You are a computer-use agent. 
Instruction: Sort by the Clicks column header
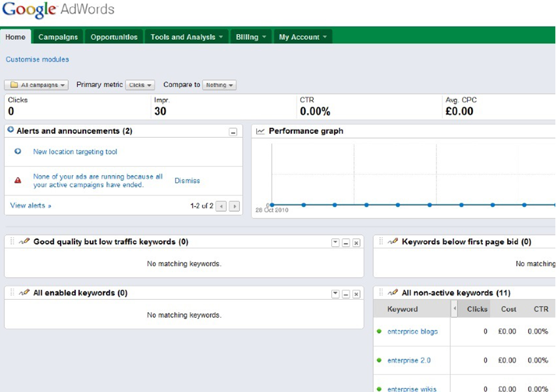(477, 309)
